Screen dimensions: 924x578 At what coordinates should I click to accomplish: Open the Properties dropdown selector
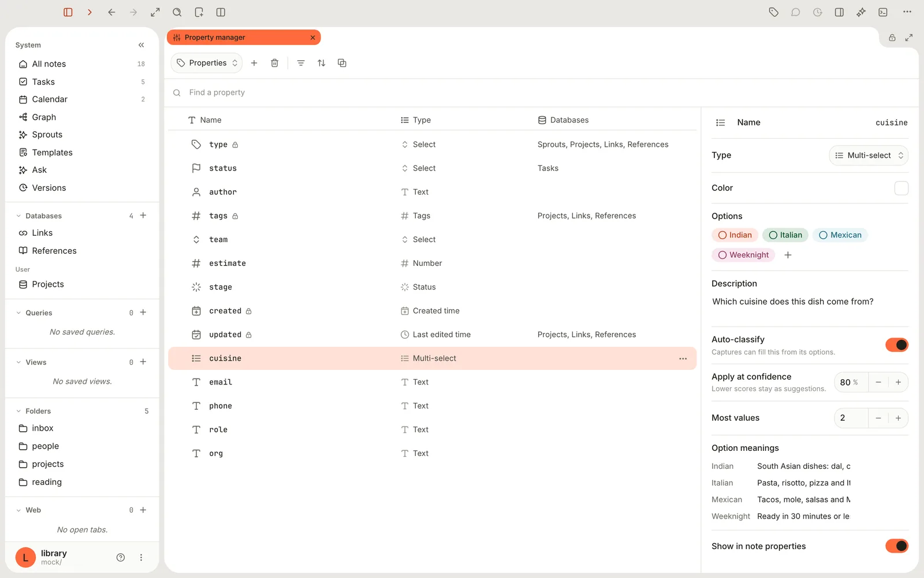click(207, 63)
